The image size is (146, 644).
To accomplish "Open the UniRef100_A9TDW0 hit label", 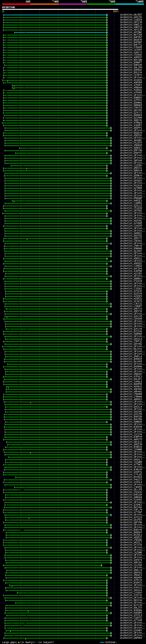I will point(131,32).
